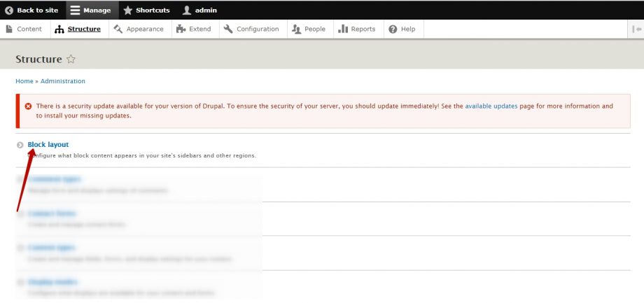Open Appearance from admin toolbar
The height and width of the screenshot is (303, 644).
coord(144,29)
